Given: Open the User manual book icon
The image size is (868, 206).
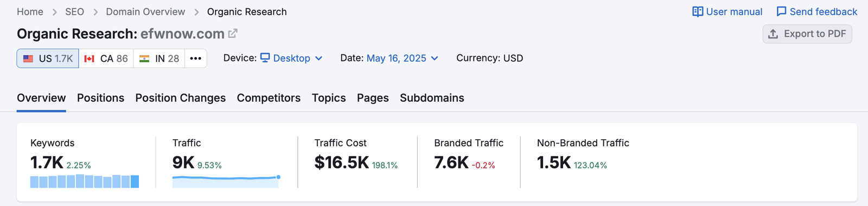Looking at the screenshot, I should pyautogui.click(x=698, y=12).
